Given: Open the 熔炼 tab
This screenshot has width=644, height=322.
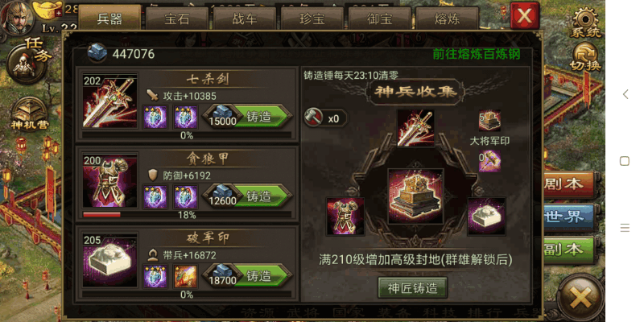Looking at the screenshot, I should tap(447, 19).
